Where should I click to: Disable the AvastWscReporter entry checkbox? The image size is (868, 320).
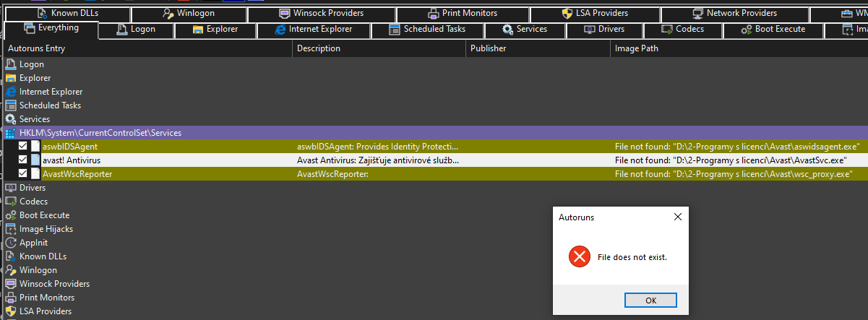click(23, 174)
